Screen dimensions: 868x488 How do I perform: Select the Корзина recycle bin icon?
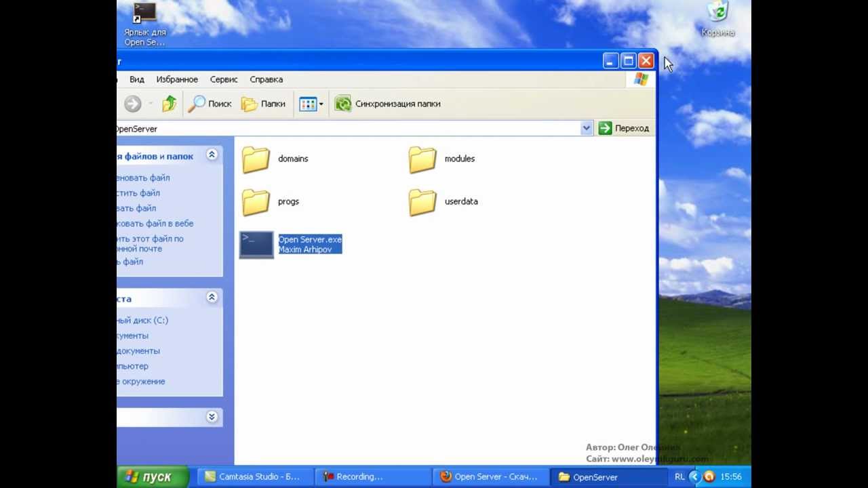718,20
